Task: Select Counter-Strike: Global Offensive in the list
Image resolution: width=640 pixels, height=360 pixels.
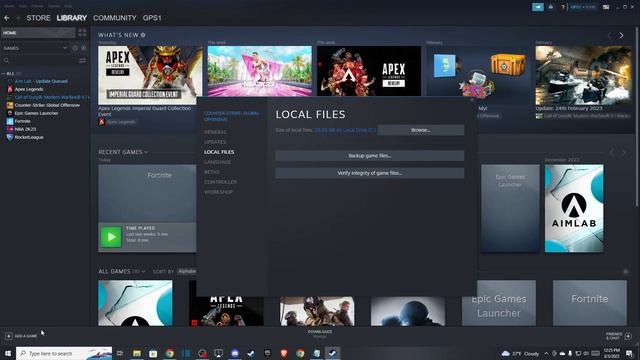Action: (47, 105)
